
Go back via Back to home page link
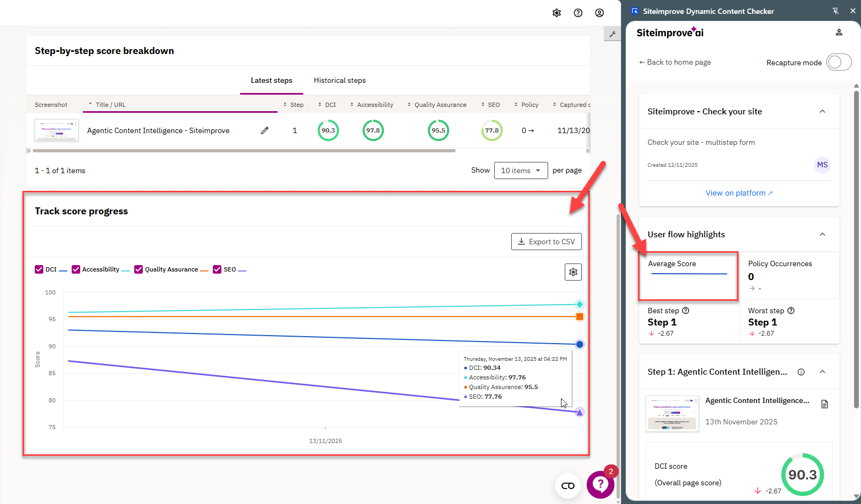[x=675, y=62]
